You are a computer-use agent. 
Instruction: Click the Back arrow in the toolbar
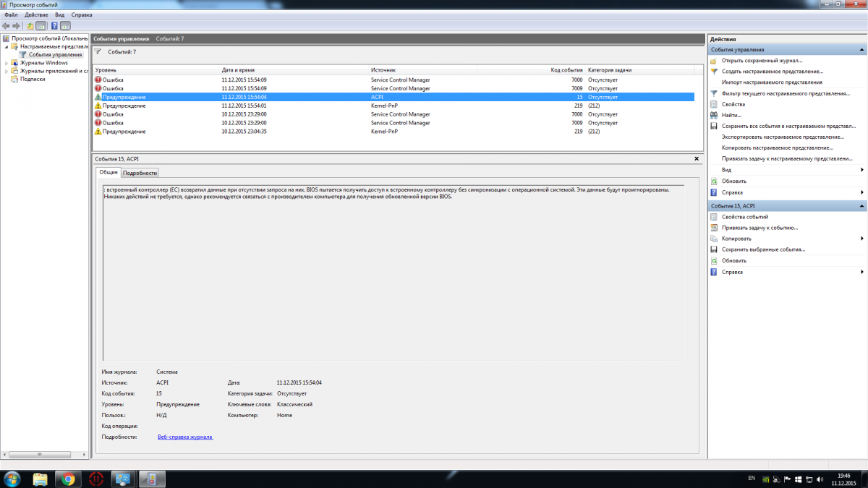pyautogui.click(x=6, y=25)
